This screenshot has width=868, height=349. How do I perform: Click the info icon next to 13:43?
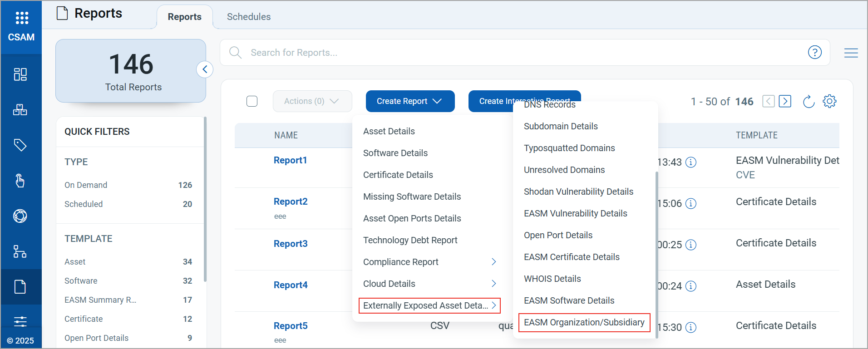(x=690, y=162)
